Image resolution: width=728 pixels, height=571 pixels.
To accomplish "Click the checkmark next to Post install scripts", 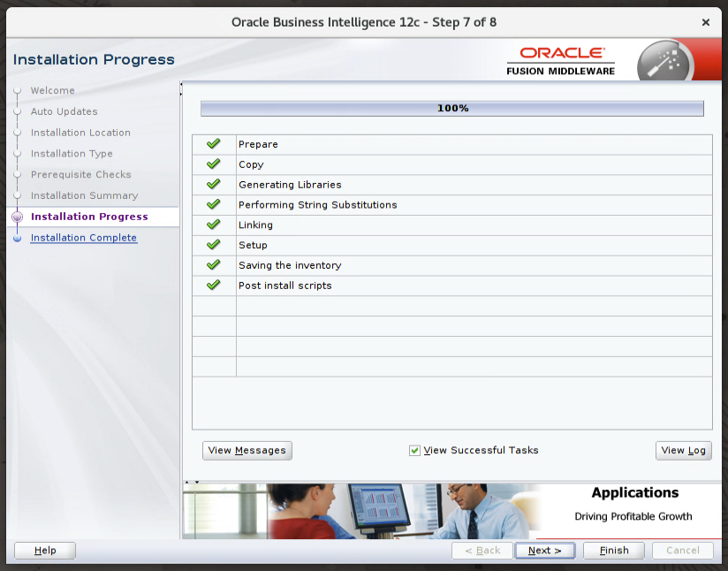I will pos(214,285).
